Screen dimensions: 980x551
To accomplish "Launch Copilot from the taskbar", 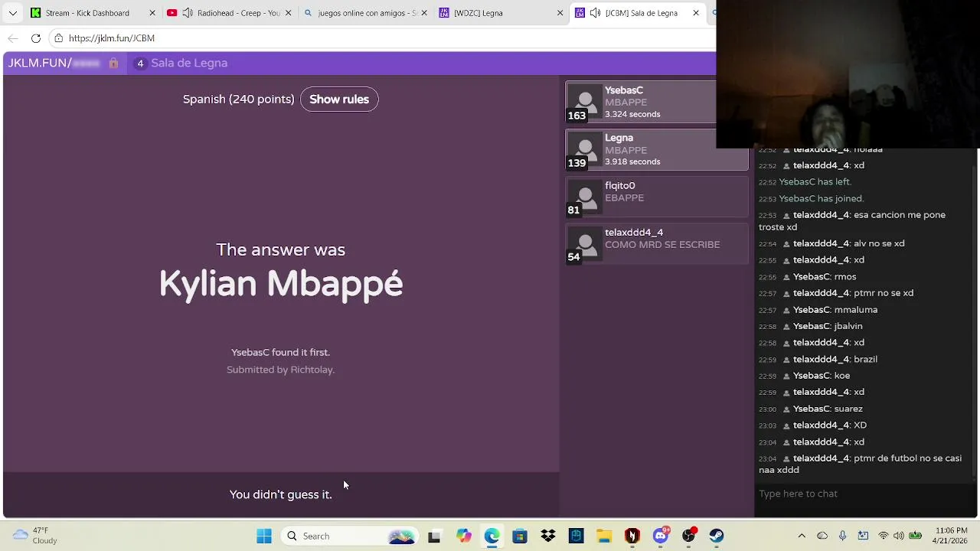I will (463, 536).
